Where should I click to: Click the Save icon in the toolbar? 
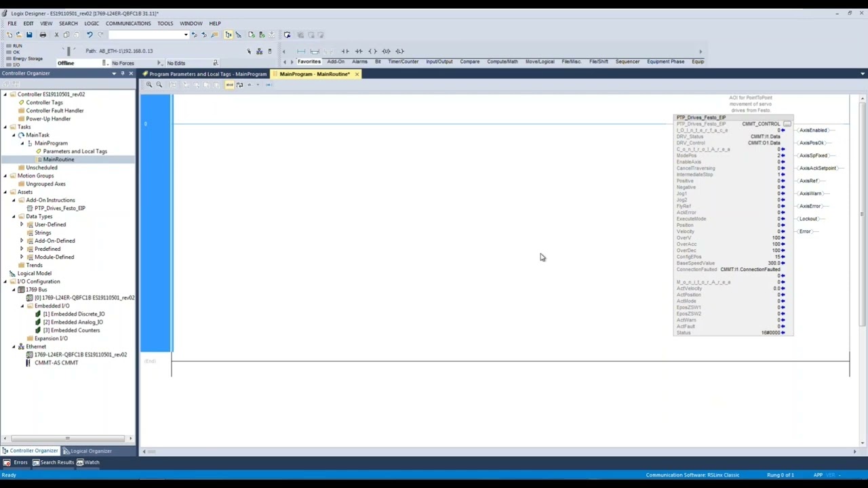click(29, 35)
